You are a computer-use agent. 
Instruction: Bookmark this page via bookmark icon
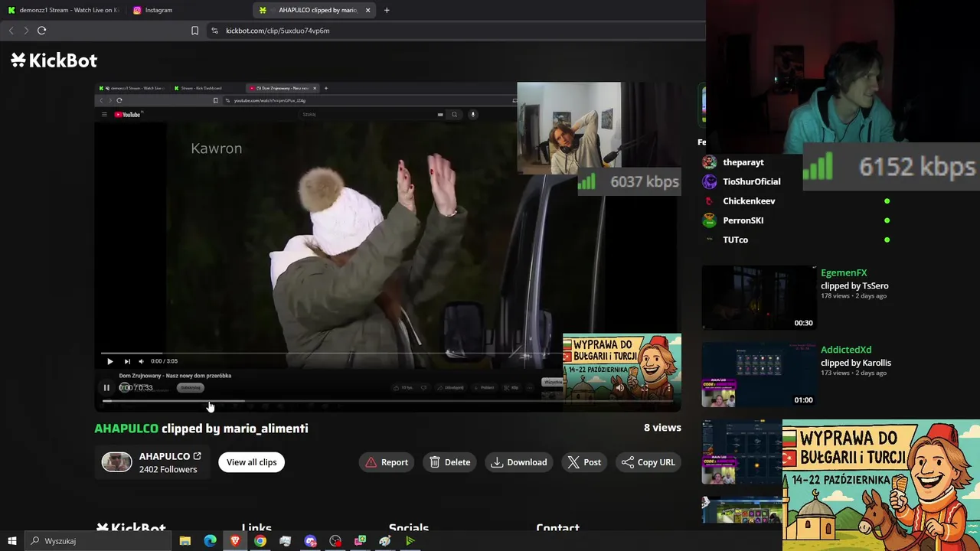[194, 31]
